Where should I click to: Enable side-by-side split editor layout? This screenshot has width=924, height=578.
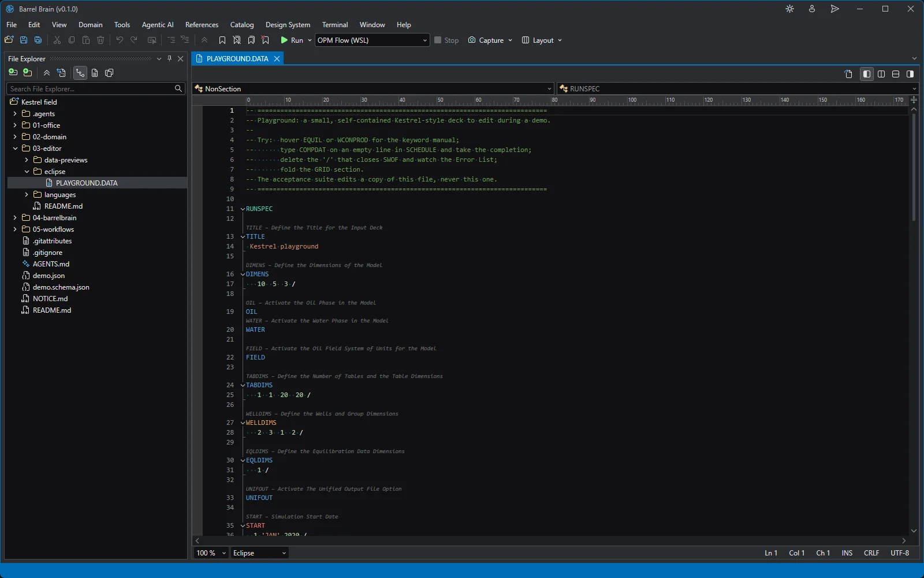(x=881, y=74)
